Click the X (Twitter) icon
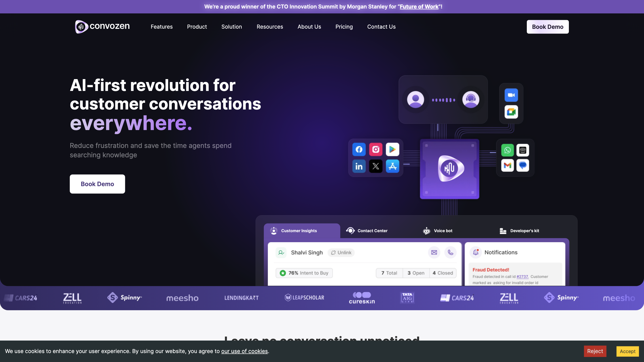 click(376, 166)
